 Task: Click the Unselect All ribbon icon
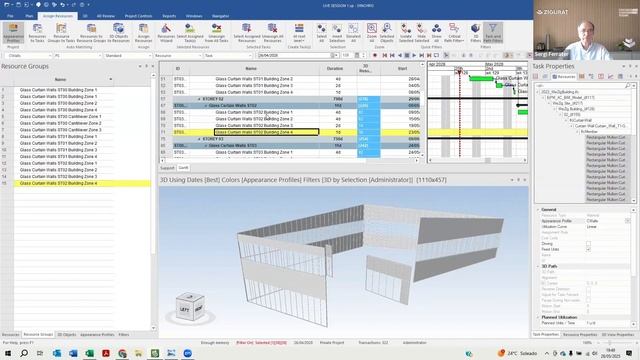tap(353, 33)
